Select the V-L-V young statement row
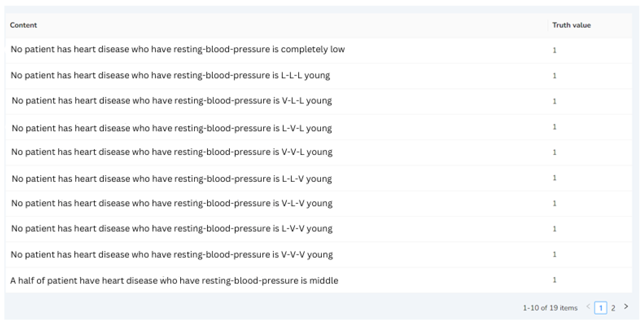Viewport: 644px width, 324px height. coord(171,203)
